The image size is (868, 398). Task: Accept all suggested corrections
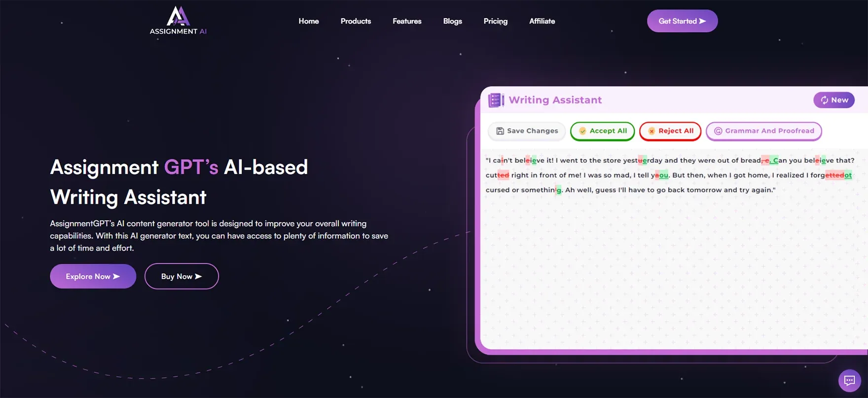coord(602,131)
